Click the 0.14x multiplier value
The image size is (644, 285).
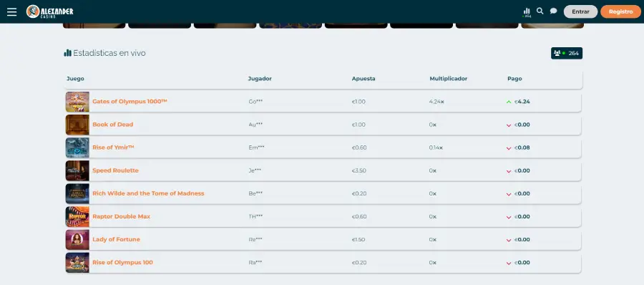point(436,148)
